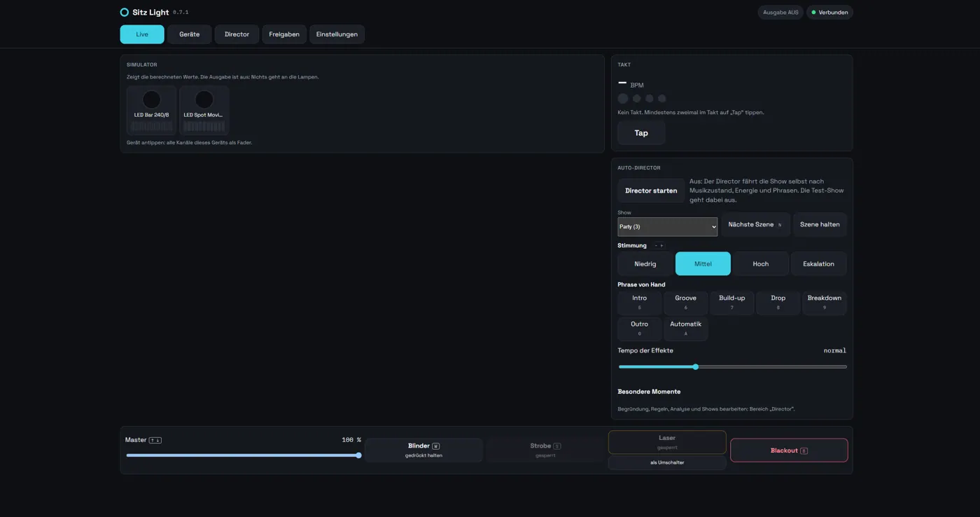Switch to the Live tab
980x517 pixels.
pos(142,34)
